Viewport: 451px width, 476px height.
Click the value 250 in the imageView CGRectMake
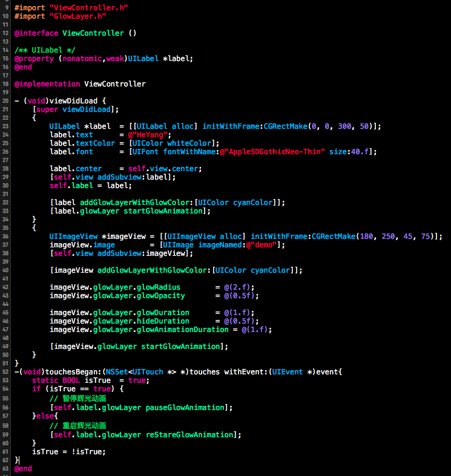pyautogui.click(x=388, y=236)
